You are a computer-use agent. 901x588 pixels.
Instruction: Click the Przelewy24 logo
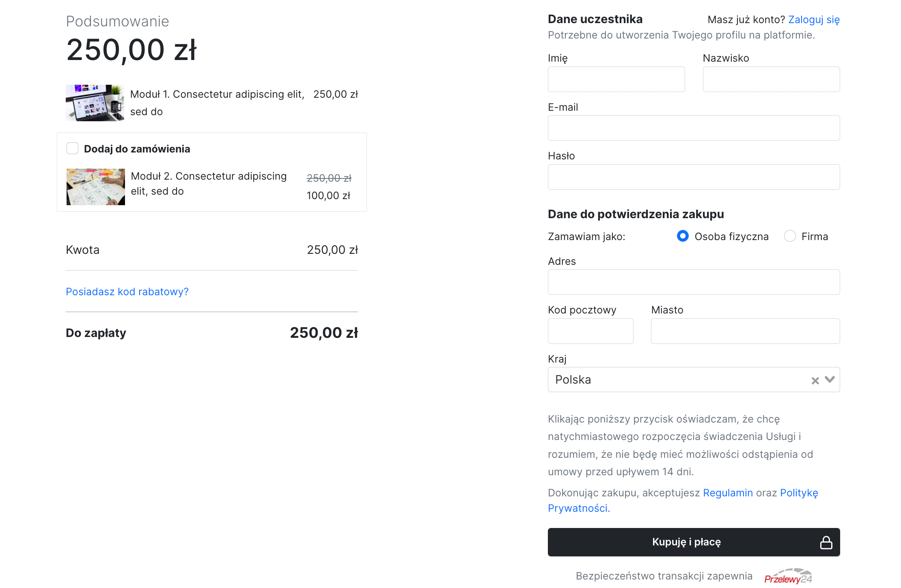point(788,577)
